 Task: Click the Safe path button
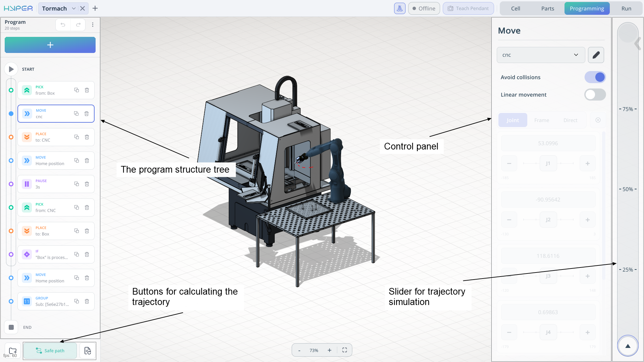point(50,351)
